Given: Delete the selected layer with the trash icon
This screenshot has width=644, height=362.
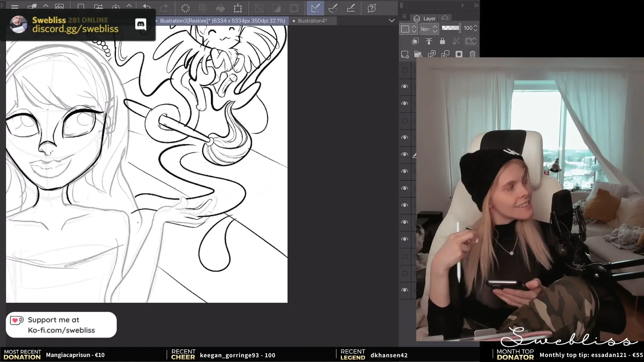Looking at the screenshot, I should tap(473, 54).
